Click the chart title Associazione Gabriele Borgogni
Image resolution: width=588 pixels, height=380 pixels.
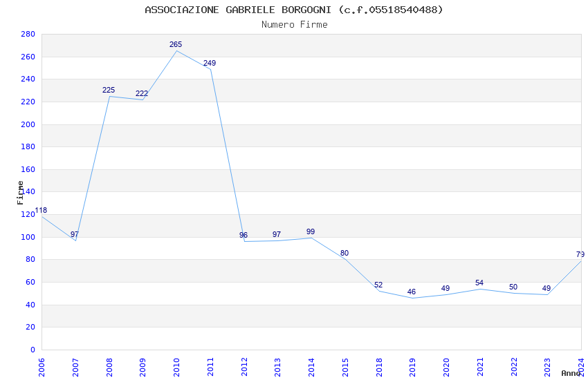click(x=294, y=10)
